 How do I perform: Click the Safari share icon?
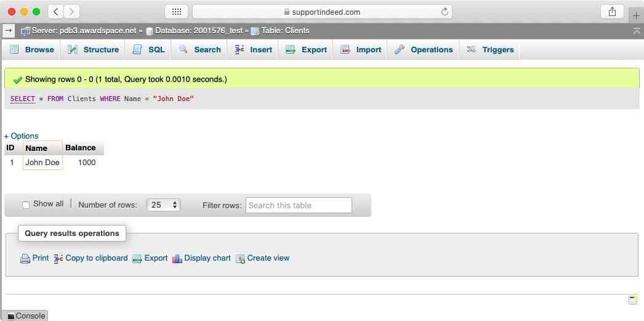[x=612, y=12]
